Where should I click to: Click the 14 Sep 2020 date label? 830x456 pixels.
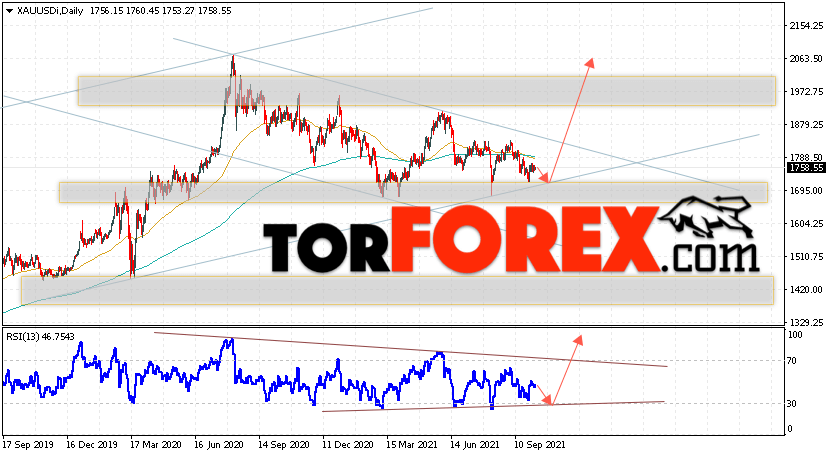pos(284,444)
